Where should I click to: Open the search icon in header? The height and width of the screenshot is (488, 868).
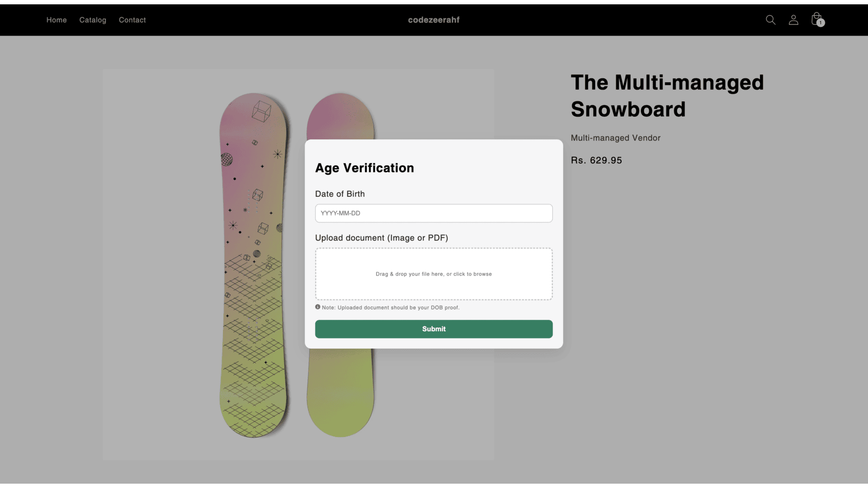click(x=770, y=20)
